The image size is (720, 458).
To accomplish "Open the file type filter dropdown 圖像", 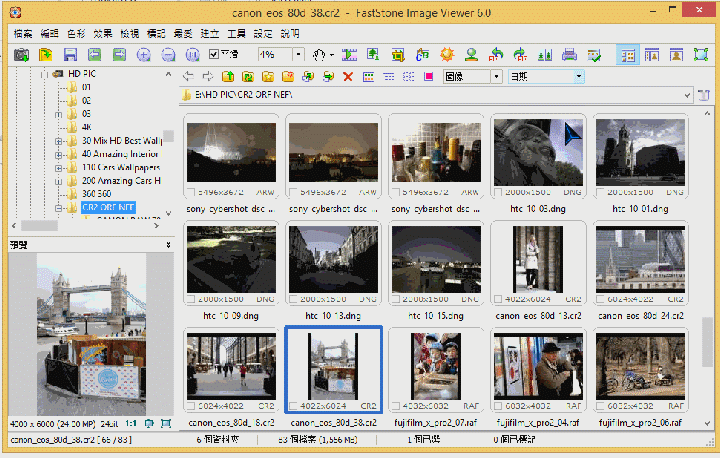I will (496, 77).
